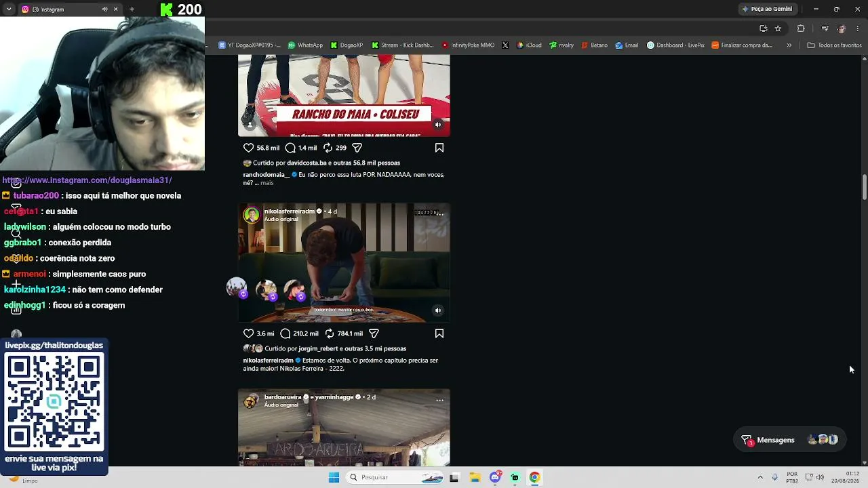The height and width of the screenshot is (488, 868).
Task: Open WhatsApp bookmark
Action: [x=305, y=45]
